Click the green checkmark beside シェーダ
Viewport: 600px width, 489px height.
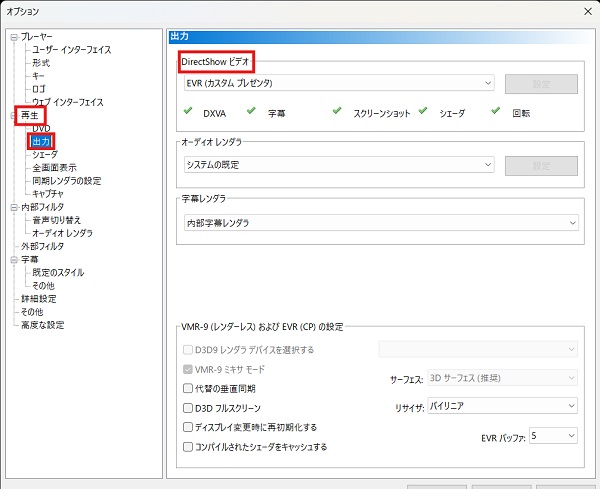[425, 111]
